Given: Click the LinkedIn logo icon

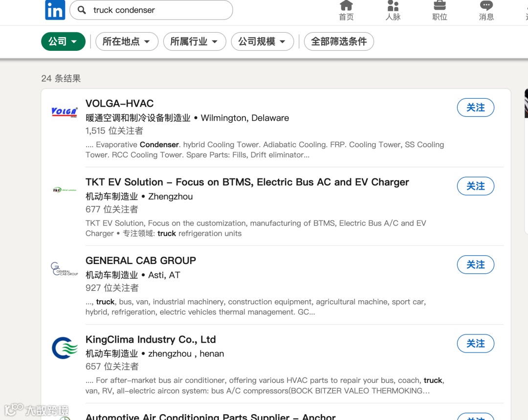Looking at the screenshot, I should (55, 10).
